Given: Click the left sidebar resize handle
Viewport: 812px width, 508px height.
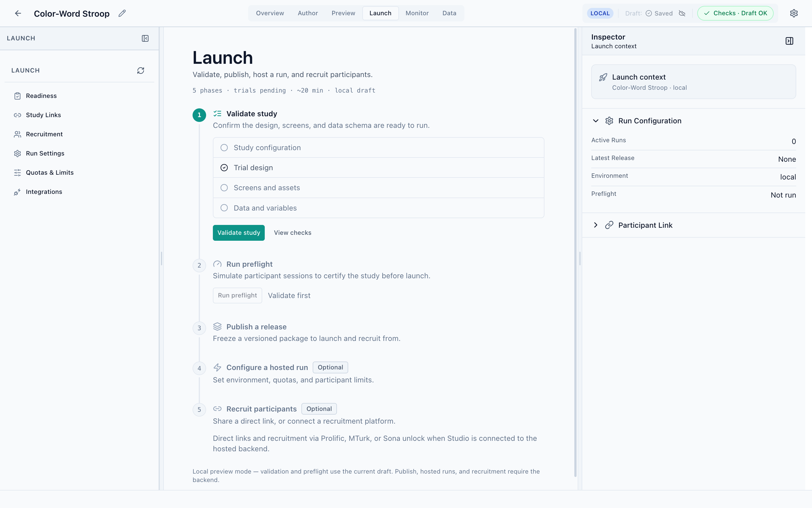Looking at the screenshot, I should [161, 258].
